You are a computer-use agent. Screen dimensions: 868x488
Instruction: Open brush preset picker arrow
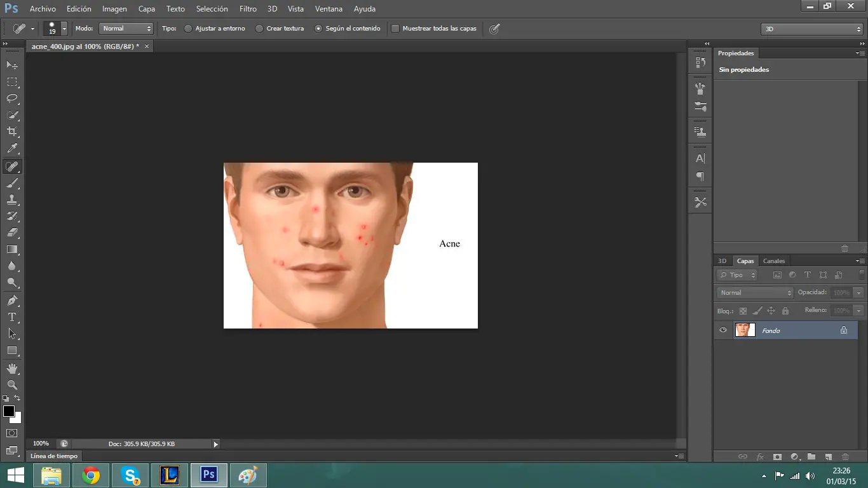[x=64, y=29]
